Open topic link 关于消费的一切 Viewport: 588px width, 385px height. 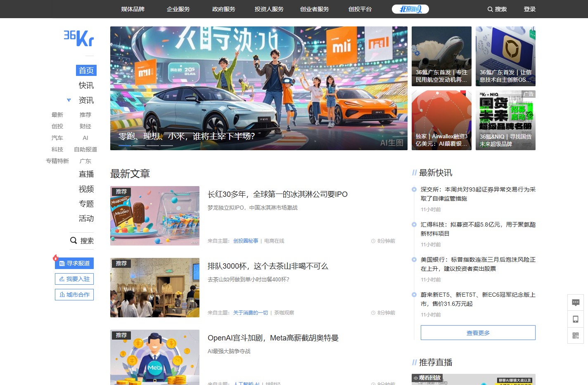(x=251, y=313)
